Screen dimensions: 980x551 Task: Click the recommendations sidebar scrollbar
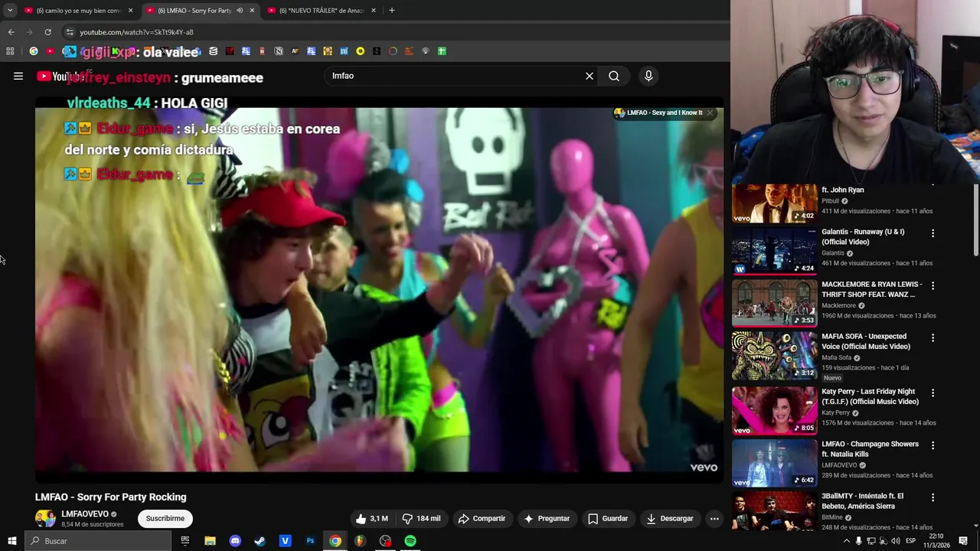click(x=975, y=220)
